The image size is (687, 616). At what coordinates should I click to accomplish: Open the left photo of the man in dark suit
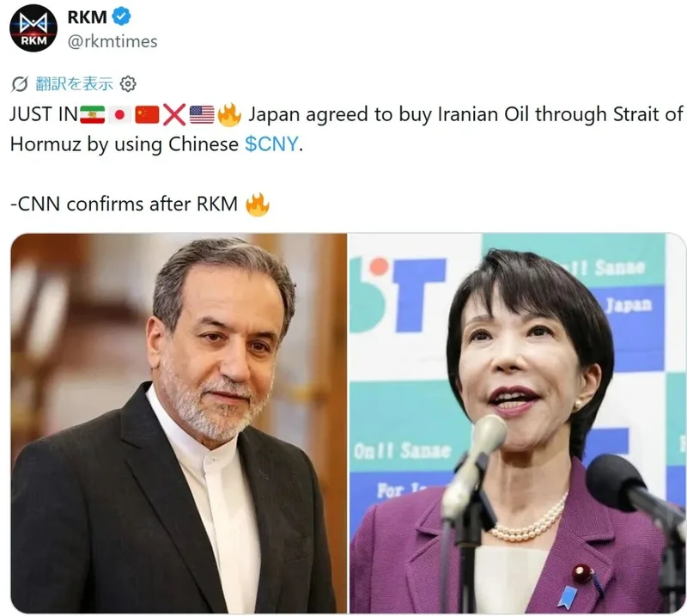[179, 423]
